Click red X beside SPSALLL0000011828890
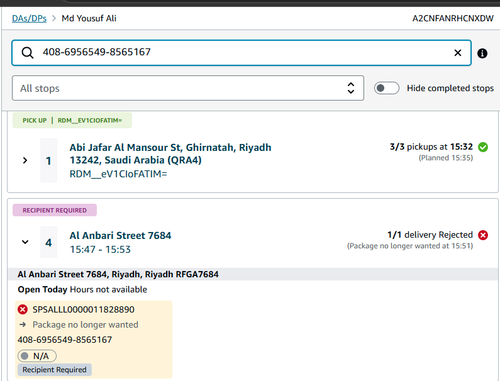The height and width of the screenshot is (381, 500). tap(23, 309)
